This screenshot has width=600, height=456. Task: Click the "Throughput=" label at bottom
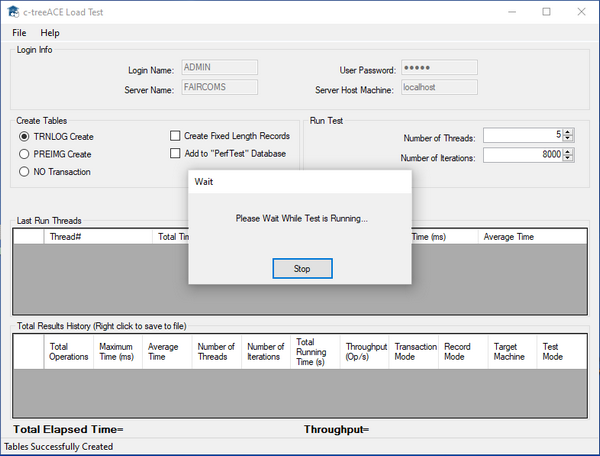[x=337, y=429]
